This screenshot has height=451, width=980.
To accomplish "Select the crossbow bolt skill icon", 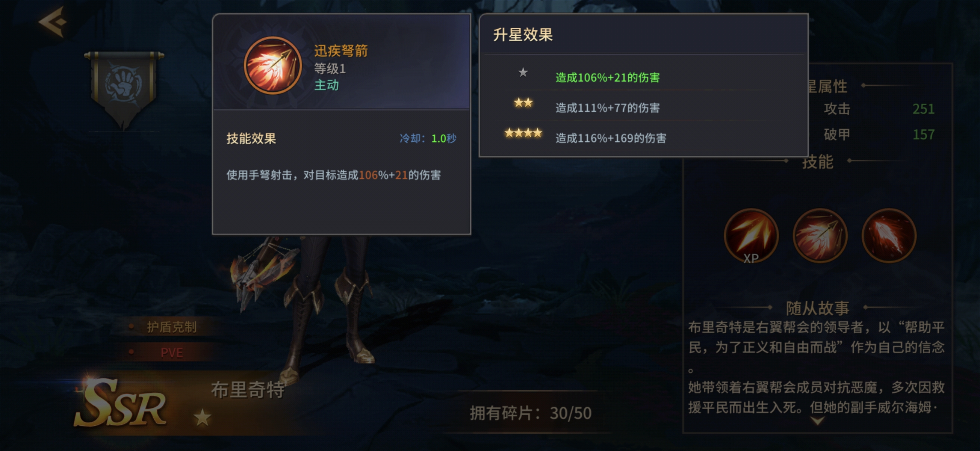I will (x=820, y=236).
